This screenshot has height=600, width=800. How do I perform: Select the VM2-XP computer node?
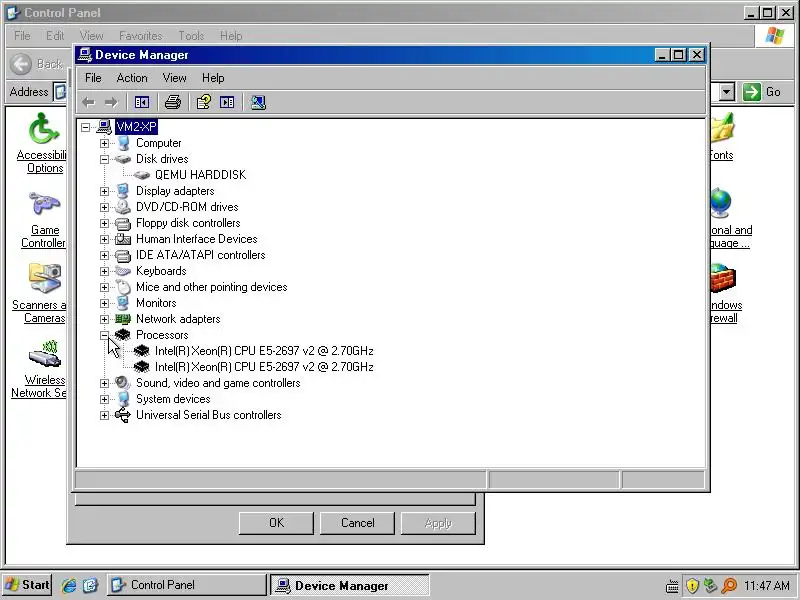coord(136,127)
